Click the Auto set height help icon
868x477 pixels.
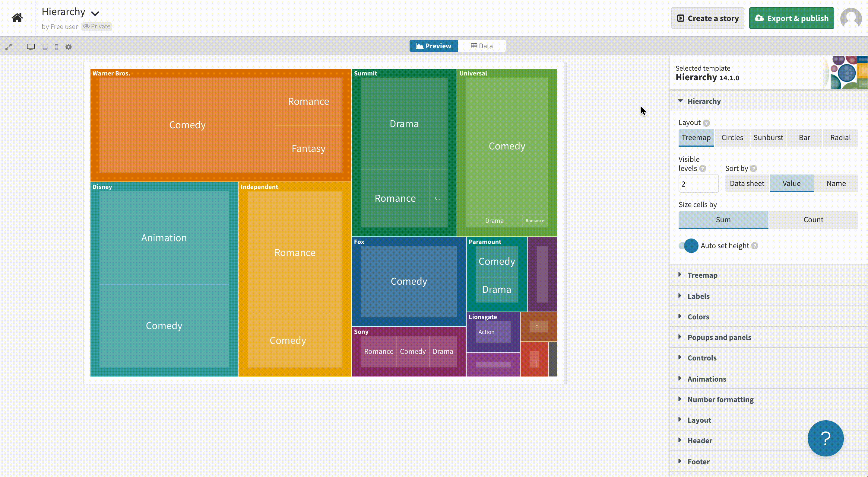pos(755,246)
